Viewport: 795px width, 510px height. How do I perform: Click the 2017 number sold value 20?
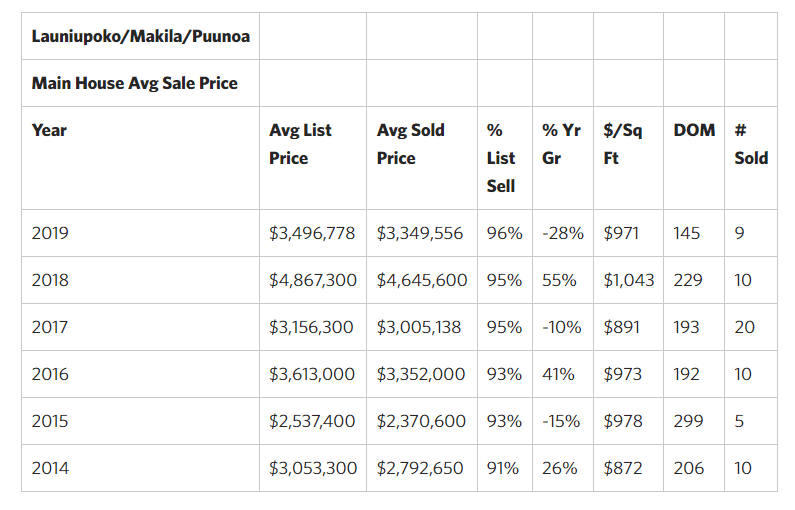click(744, 327)
